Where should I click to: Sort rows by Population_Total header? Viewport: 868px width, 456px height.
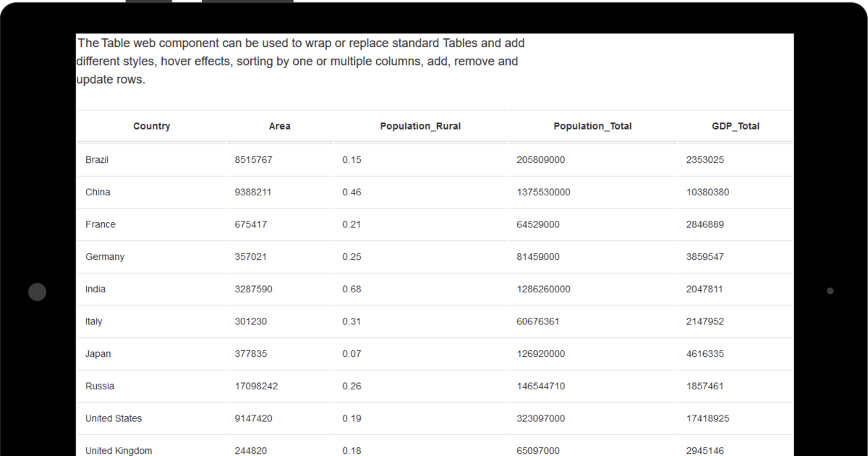coord(592,125)
